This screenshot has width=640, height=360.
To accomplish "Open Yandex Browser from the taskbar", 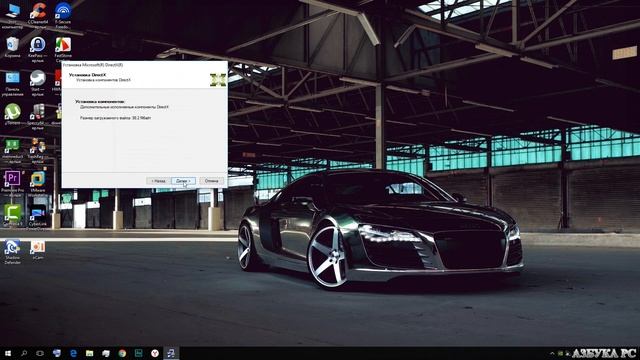I will click(x=155, y=353).
